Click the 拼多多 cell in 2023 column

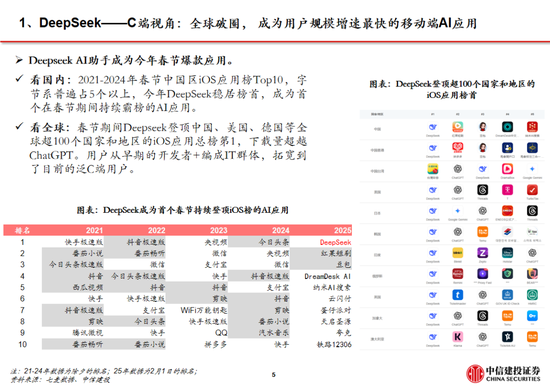216,344
